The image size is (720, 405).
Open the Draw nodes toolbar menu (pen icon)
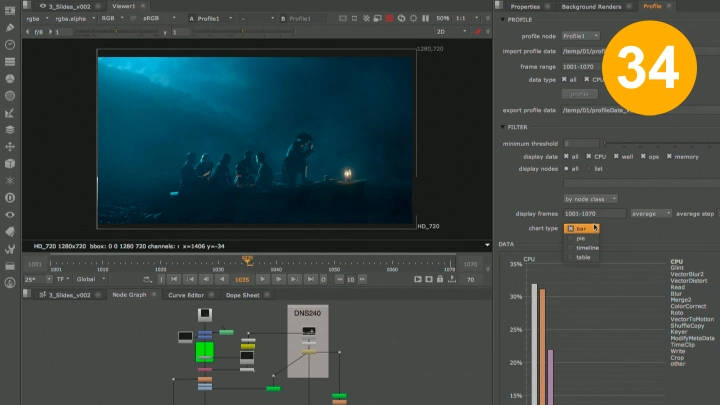pos(10,28)
